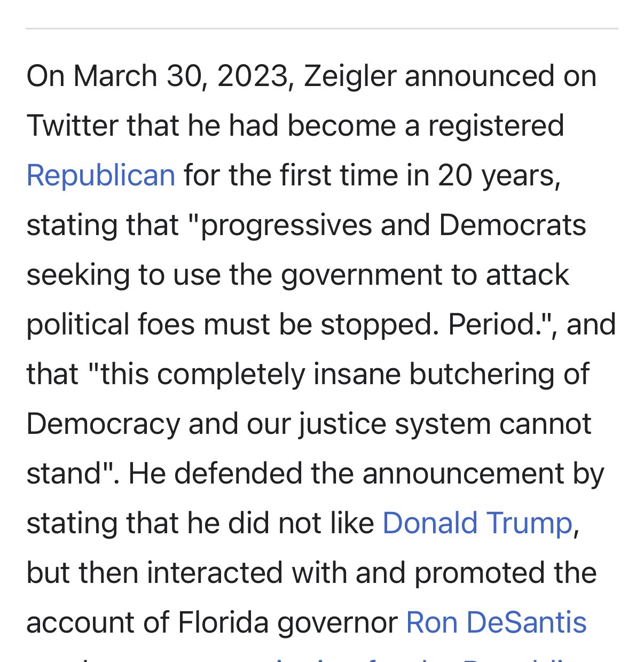This screenshot has width=644, height=662.
Task: Follow the Ron DeSantis link
Action: coord(496,622)
